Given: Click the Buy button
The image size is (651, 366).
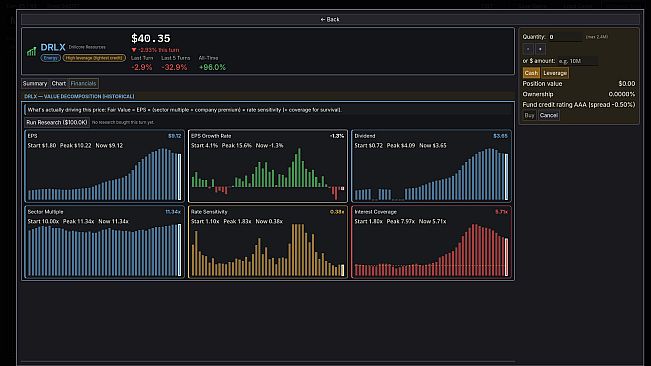Looking at the screenshot, I should click(529, 115).
